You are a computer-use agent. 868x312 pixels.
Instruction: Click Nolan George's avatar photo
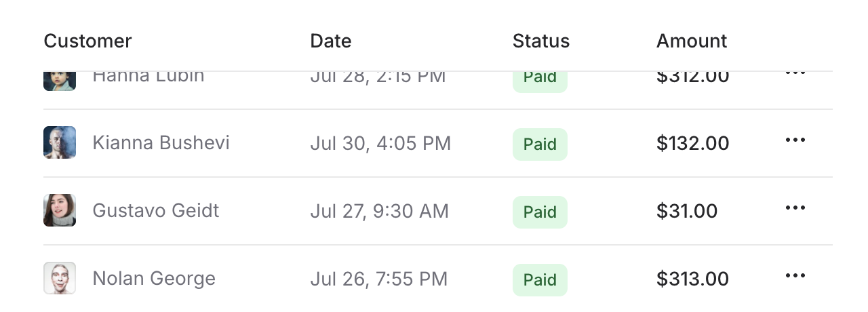(x=60, y=278)
